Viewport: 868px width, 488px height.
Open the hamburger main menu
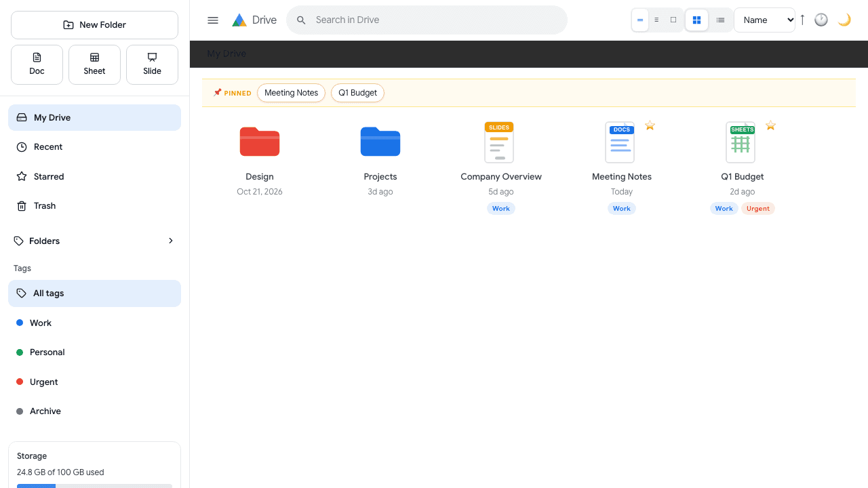click(x=213, y=20)
